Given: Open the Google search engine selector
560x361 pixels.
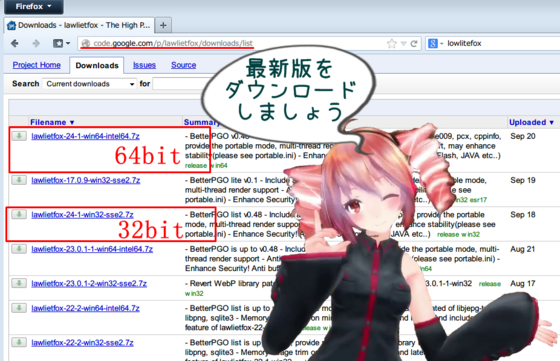Looking at the screenshot, I should coord(436,44).
